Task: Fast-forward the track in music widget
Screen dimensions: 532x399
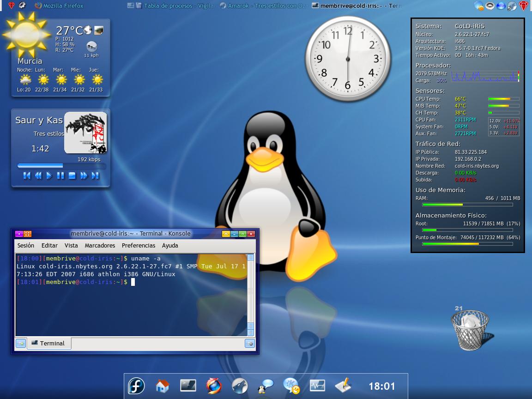Action: [84, 175]
